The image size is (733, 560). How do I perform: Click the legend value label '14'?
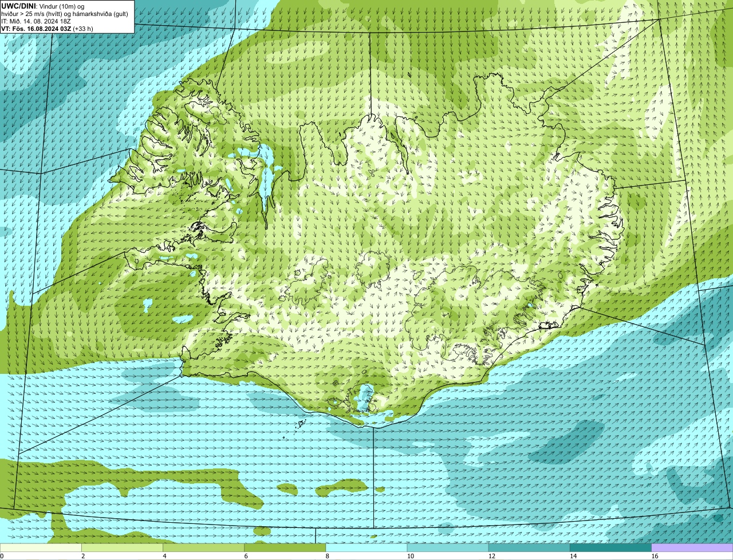tap(573, 556)
